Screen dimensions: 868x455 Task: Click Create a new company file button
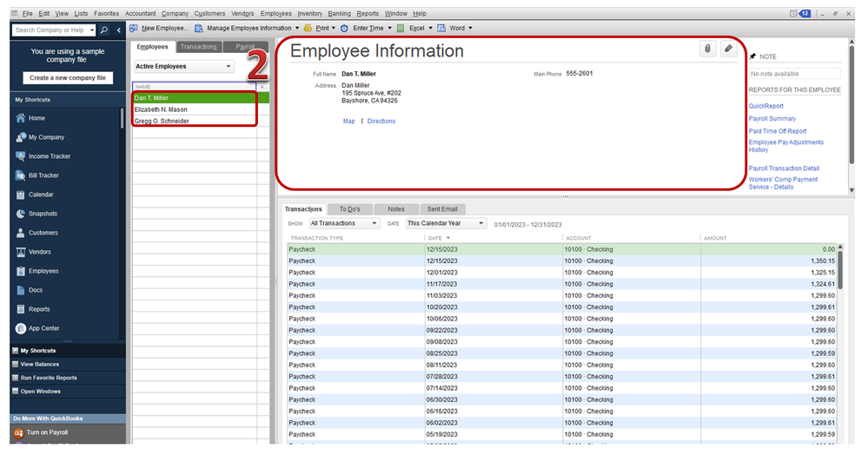tap(68, 78)
